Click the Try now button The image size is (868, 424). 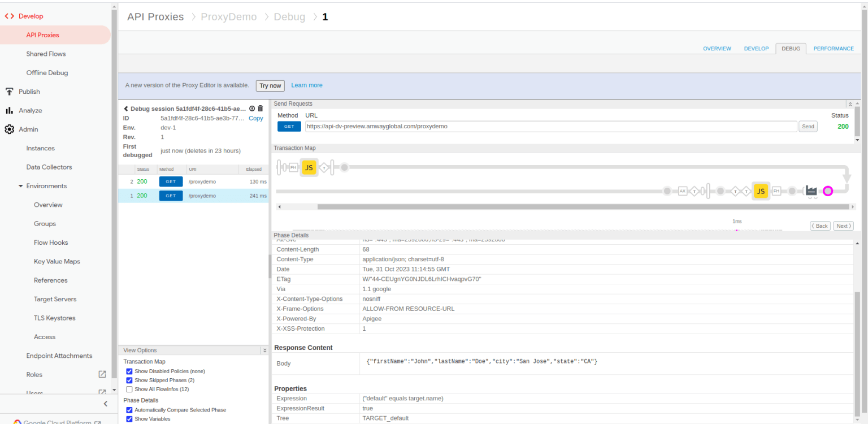[270, 85]
